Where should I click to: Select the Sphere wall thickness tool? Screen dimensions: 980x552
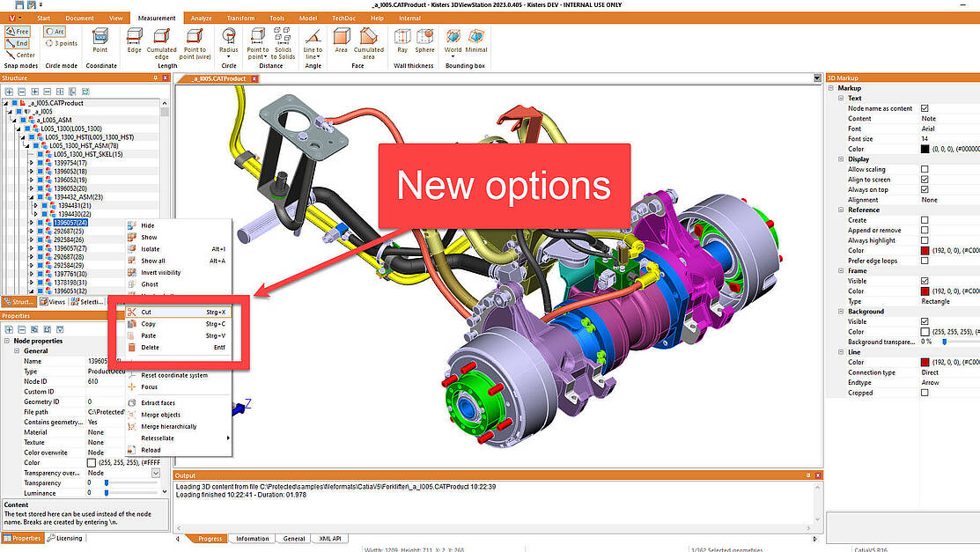[424, 40]
